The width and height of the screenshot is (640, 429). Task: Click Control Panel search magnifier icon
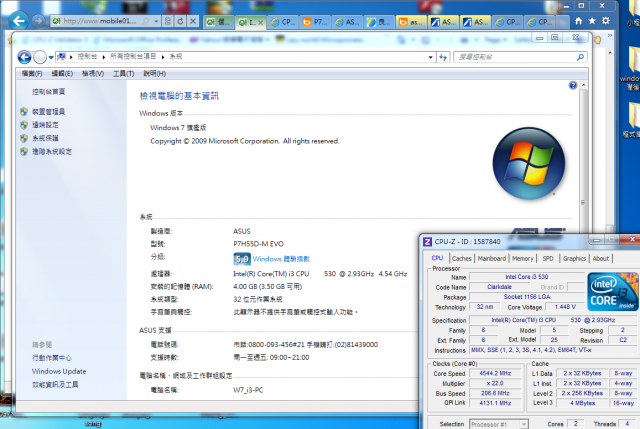click(x=580, y=57)
